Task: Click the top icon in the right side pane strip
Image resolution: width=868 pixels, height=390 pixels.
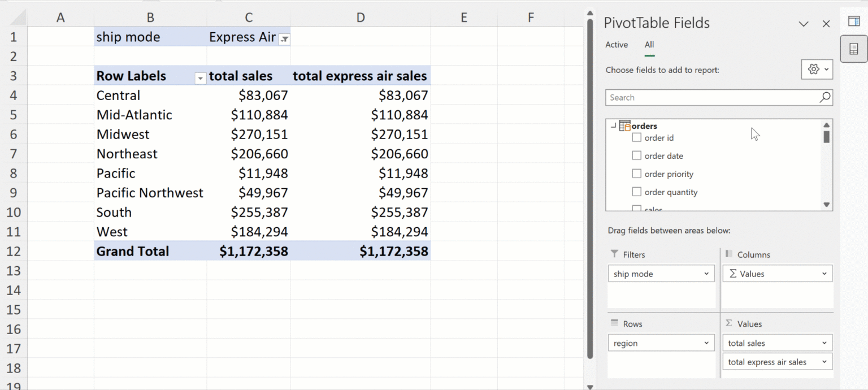Action: (854, 21)
